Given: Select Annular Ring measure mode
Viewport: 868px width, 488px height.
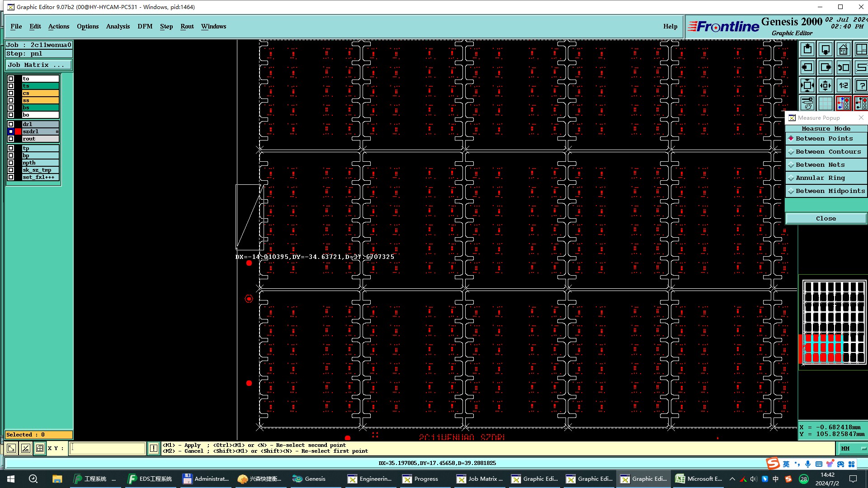Looking at the screenshot, I should (x=826, y=178).
